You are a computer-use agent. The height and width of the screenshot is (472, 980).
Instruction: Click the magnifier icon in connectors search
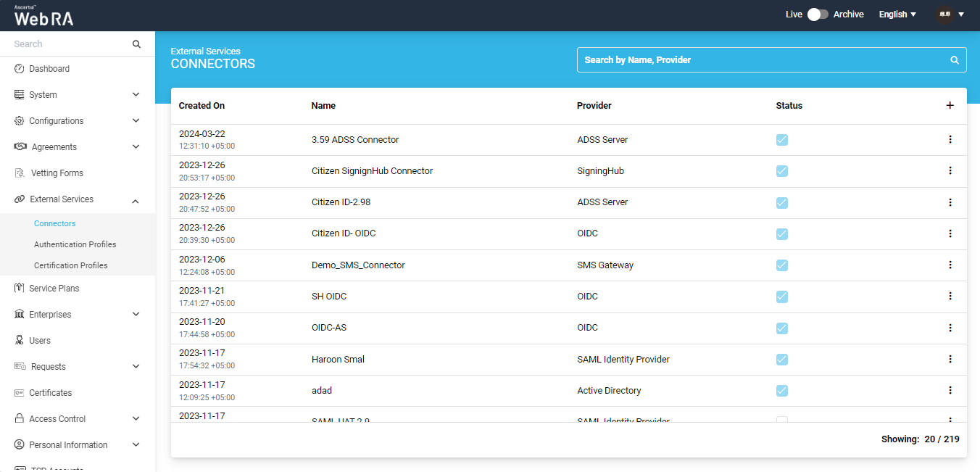click(955, 60)
